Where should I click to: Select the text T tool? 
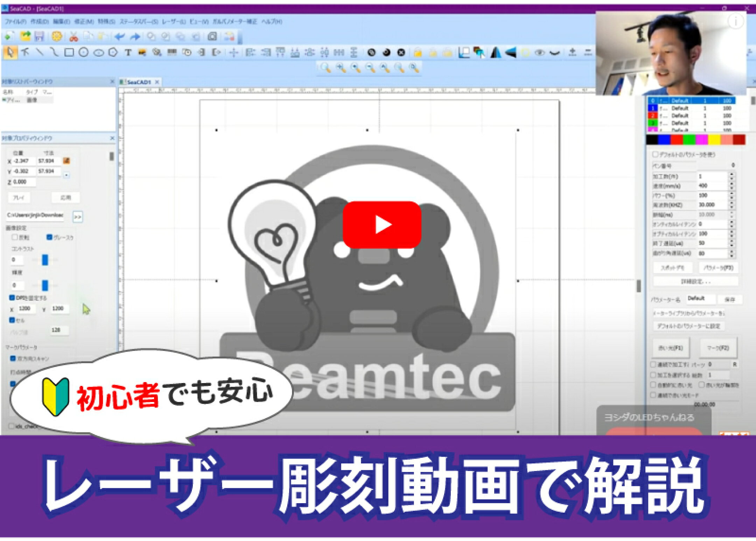(x=128, y=53)
